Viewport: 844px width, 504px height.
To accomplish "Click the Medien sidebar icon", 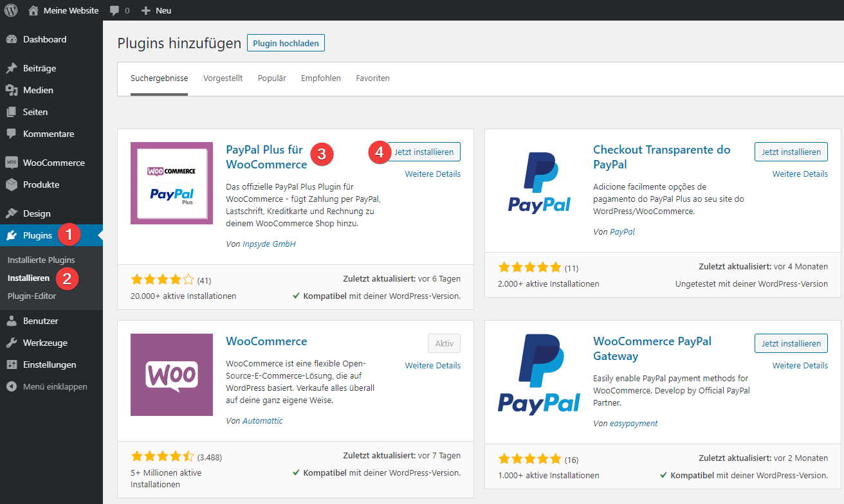I will pos(12,90).
